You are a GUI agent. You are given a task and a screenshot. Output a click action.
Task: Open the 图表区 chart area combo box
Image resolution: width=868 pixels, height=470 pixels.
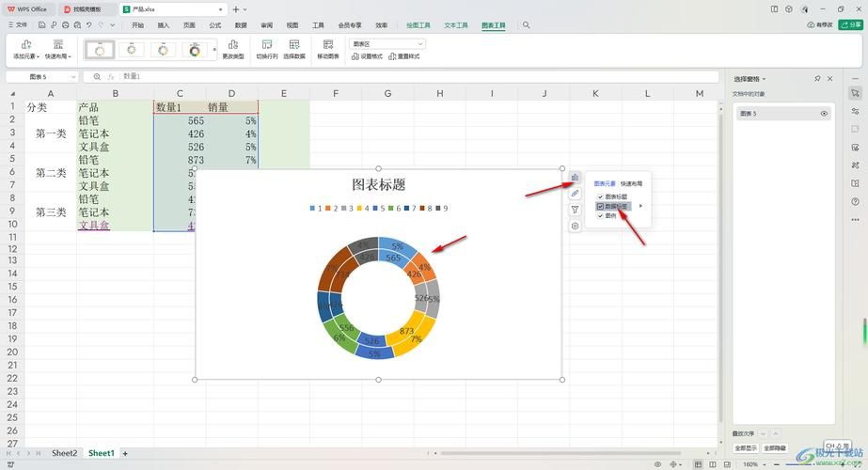click(x=387, y=44)
